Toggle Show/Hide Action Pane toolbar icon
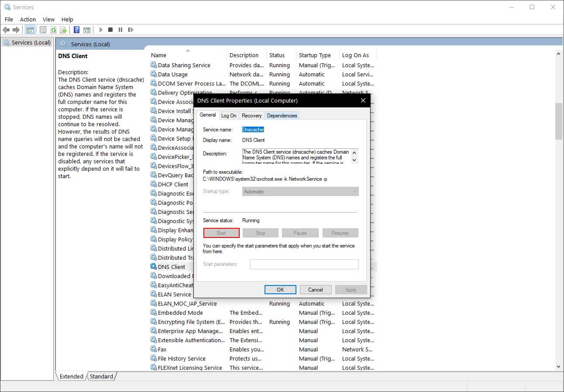 [x=87, y=30]
